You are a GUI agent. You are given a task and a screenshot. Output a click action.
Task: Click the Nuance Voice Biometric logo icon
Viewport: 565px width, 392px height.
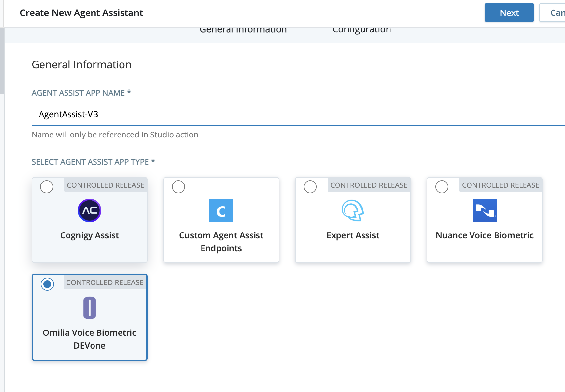pos(485,210)
